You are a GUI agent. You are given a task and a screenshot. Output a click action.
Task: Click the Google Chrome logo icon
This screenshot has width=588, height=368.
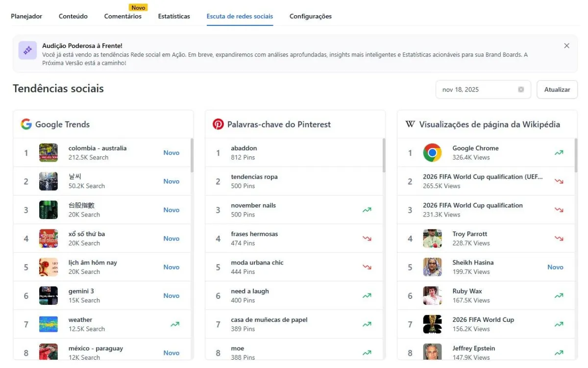click(x=432, y=153)
